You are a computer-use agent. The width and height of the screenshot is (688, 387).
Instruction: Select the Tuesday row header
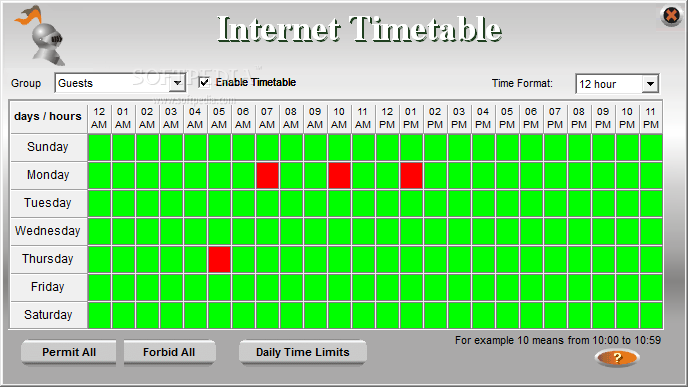click(49, 203)
